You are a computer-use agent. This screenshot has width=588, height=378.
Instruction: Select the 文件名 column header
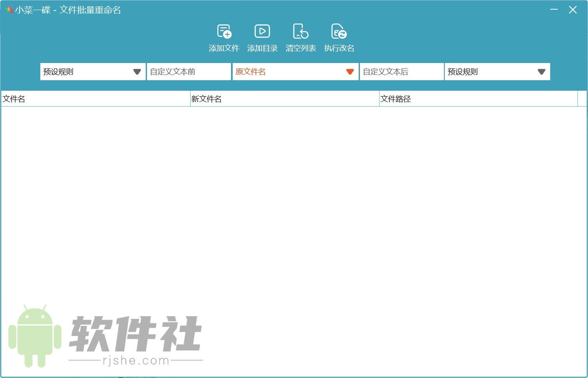(13, 99)
